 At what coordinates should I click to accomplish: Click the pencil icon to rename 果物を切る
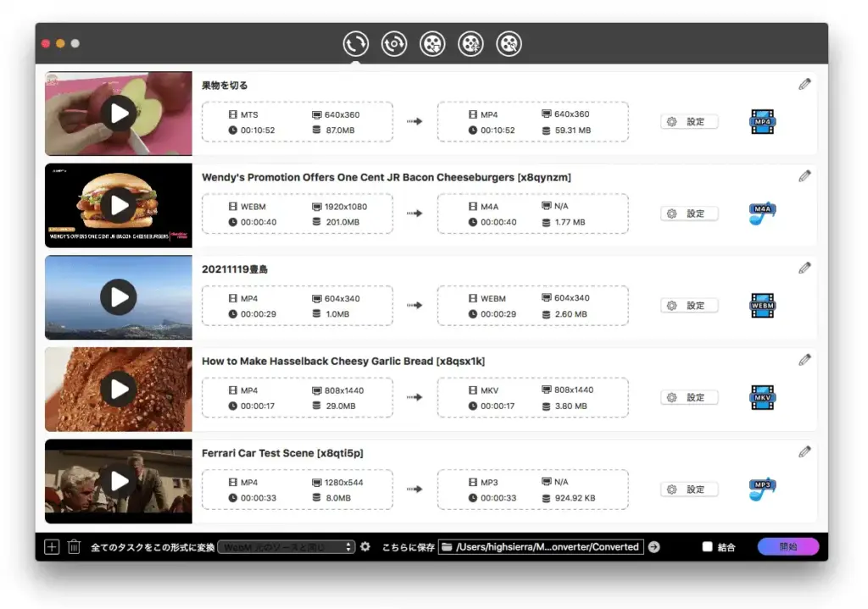[804, 83]
